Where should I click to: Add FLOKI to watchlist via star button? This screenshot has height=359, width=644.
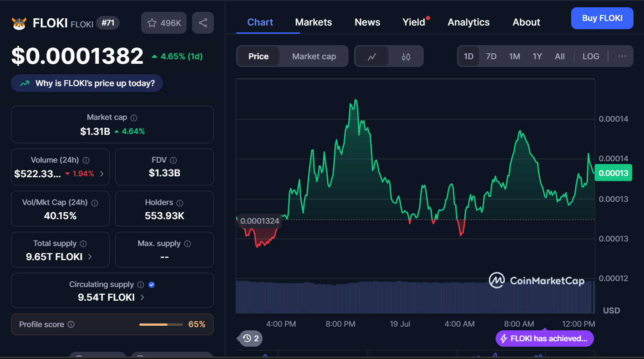(164, 23)
